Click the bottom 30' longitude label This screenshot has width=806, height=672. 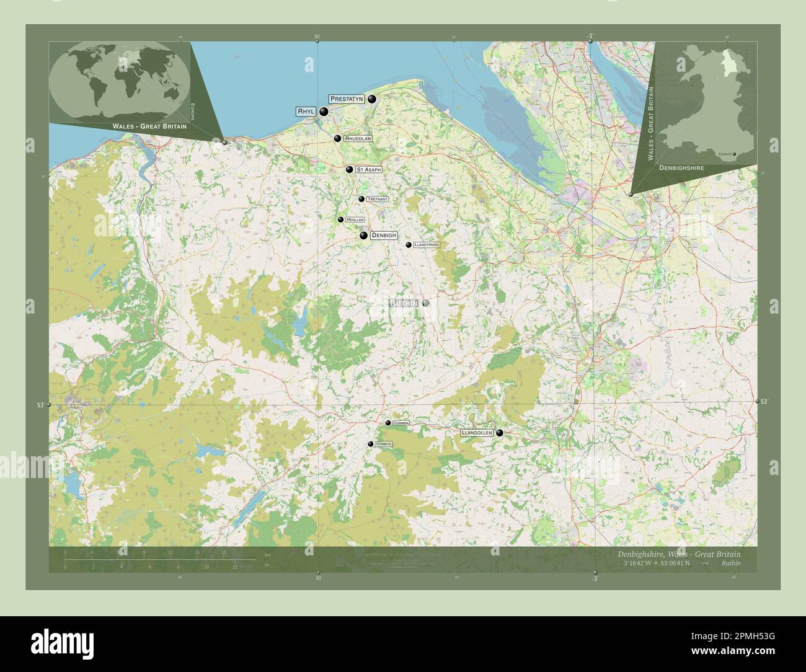[318, 578]
